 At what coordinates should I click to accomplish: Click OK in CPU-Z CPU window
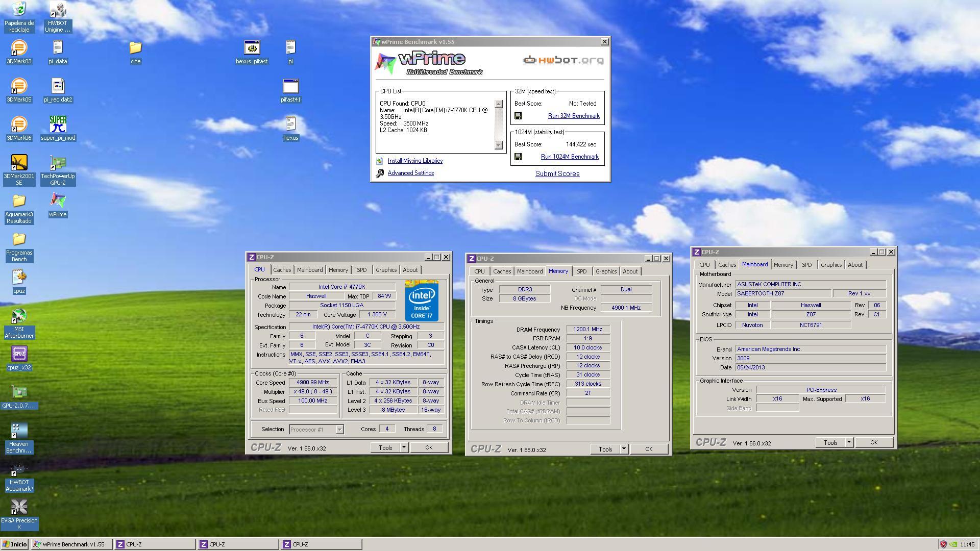click(429, 447)
